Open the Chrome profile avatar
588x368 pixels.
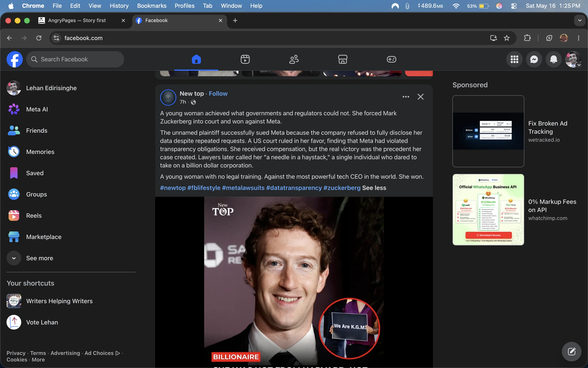point(564,38)
